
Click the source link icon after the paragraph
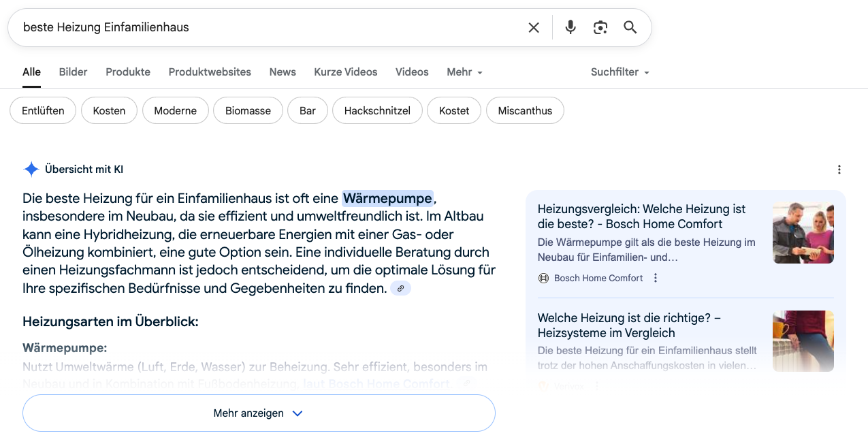400,289
